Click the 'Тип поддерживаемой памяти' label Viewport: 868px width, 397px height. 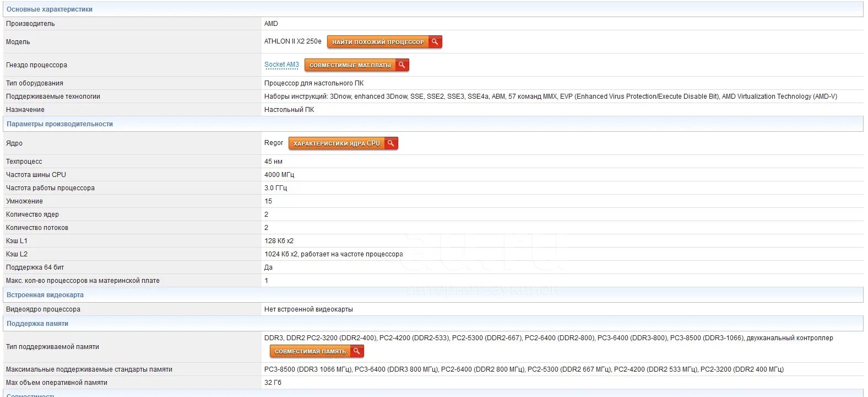(52, 347)
